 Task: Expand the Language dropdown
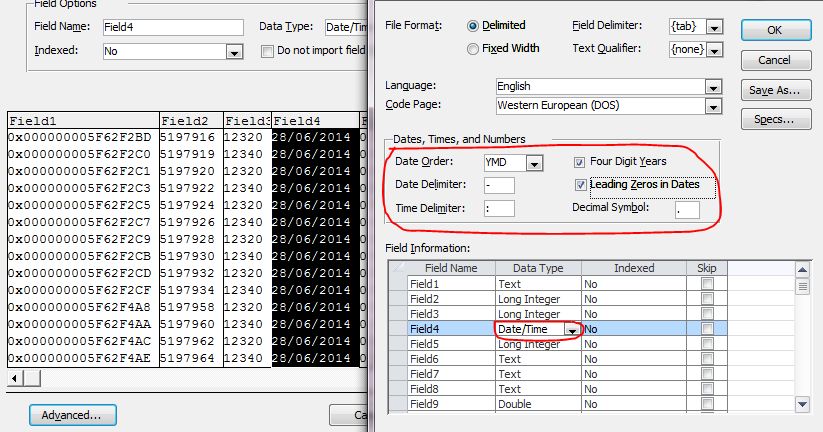[x=713, y=87]
